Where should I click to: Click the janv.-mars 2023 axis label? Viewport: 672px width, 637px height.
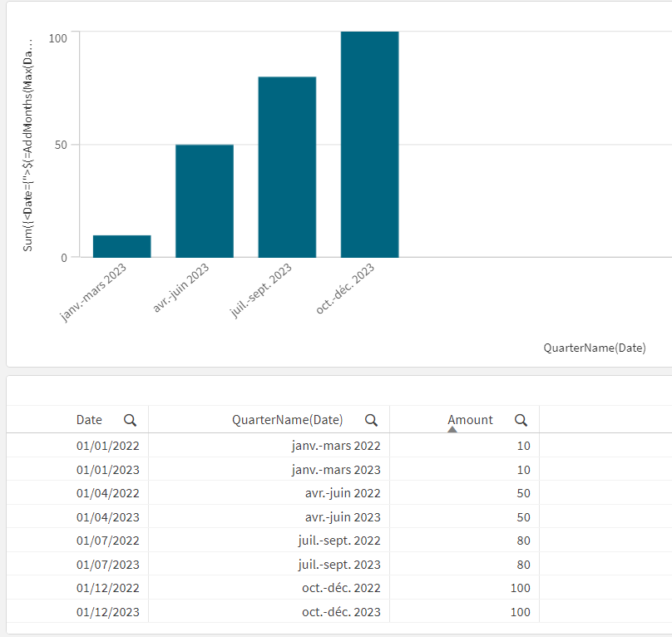pyautogui.click(x=92, y=293)
